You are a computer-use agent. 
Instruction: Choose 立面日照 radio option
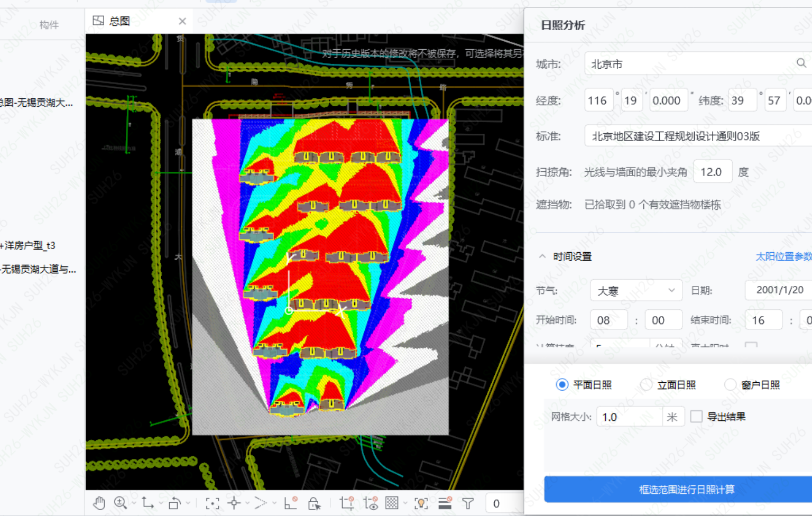[646, 385]
